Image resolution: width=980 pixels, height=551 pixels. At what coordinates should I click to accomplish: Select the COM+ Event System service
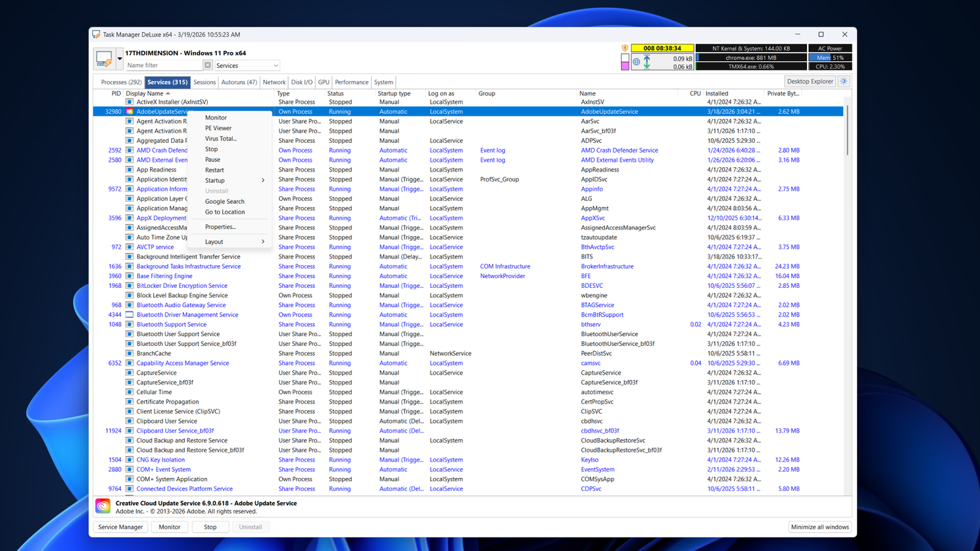click(468, 469)
